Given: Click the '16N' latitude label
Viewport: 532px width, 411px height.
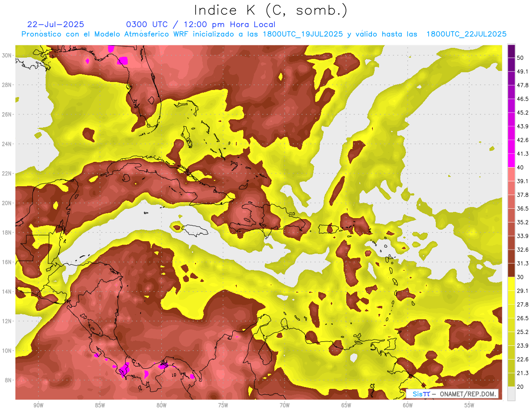Looking at the screenshot, I should 8,262.
